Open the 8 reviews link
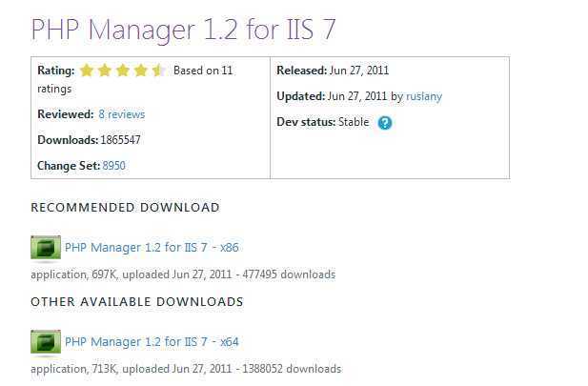The width and height of the screenshot is (588, 386). click(122, 114)
